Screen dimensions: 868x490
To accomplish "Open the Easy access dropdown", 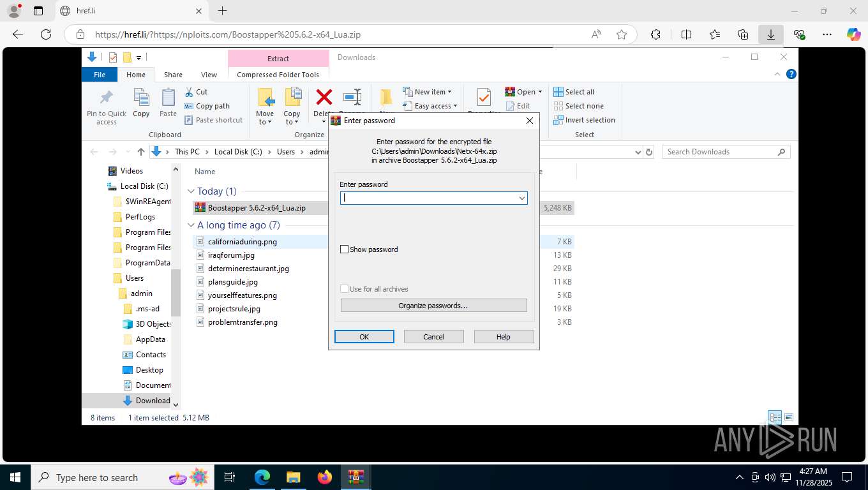I will coord(431,106).
